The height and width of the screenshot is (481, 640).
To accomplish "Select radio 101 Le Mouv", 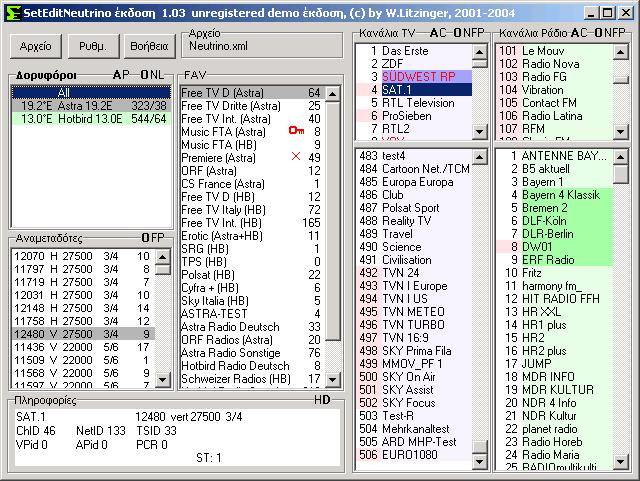I will (x=555, y=51).
